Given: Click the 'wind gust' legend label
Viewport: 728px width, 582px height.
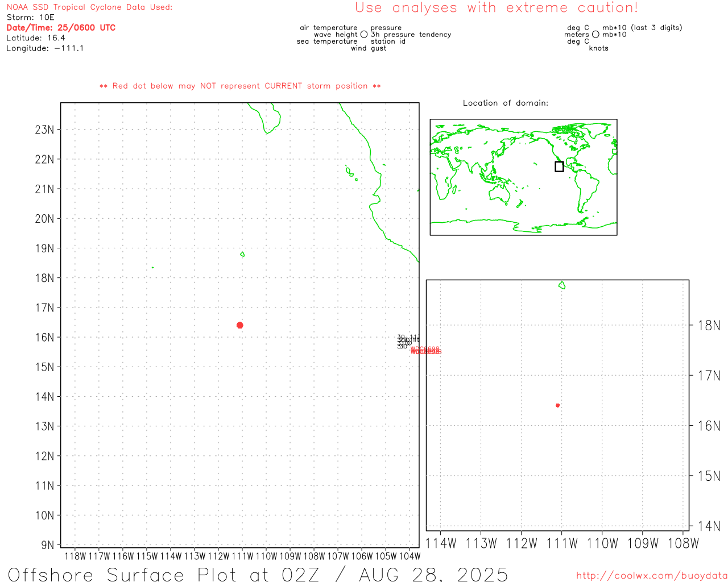Looking at the screenshot, I should coord(369,48).
